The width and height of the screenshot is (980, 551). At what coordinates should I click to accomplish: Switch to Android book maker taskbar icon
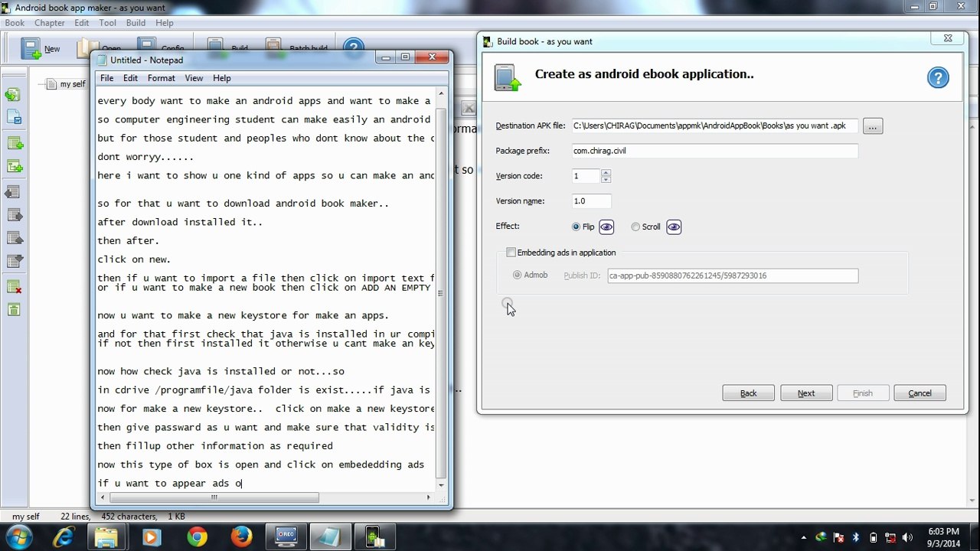coord(374,537)
